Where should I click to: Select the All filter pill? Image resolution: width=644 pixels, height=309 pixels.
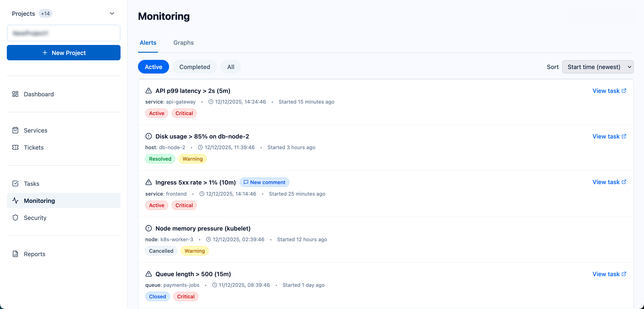click(230, 67)
